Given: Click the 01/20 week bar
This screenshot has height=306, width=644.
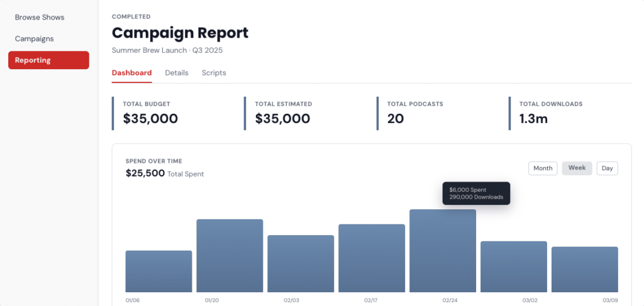Looking at the screenshot, I should pyautogui.click(x=230, y=256).
